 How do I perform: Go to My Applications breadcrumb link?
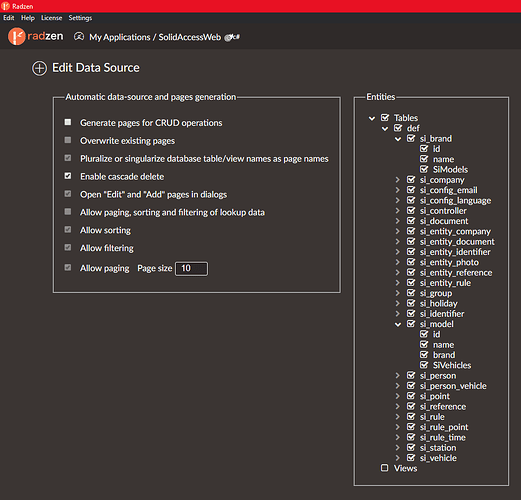120,37
